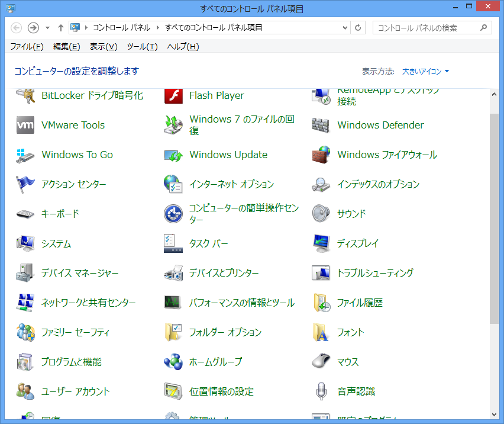Click the ホームグループ icon

(x=173, y=362)
